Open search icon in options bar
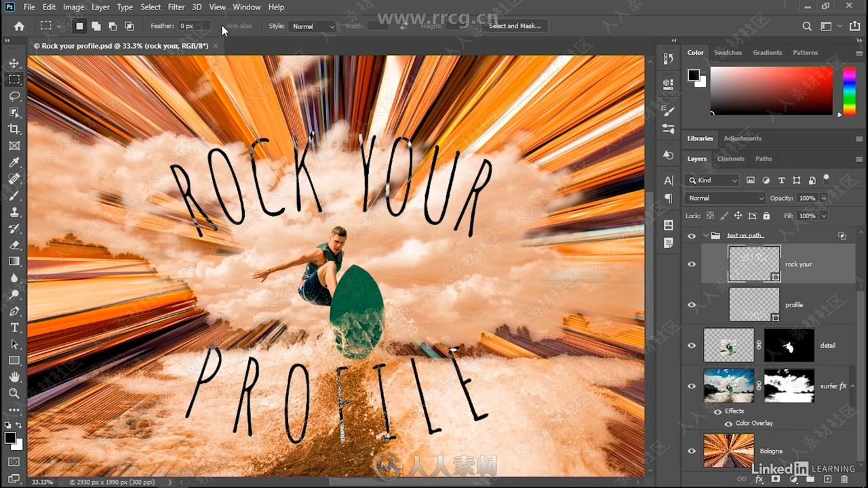The image size is (868, 488). click(x=807, y=26)
